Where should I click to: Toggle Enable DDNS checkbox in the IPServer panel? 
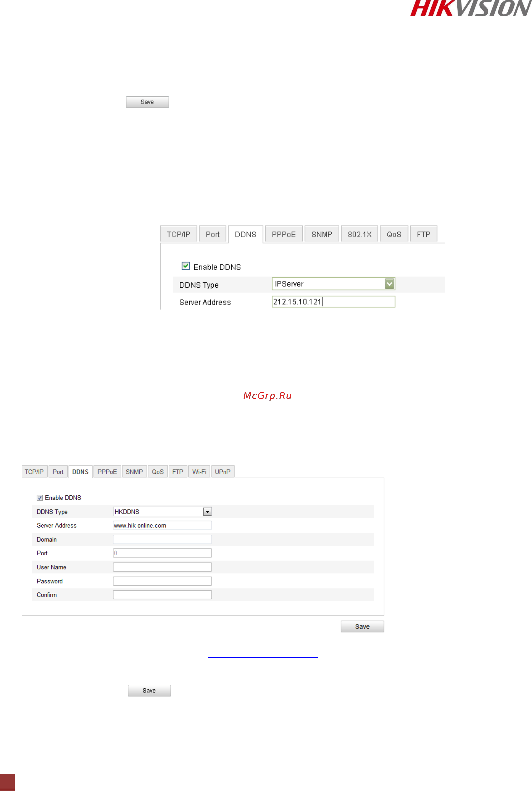point(186,266)
